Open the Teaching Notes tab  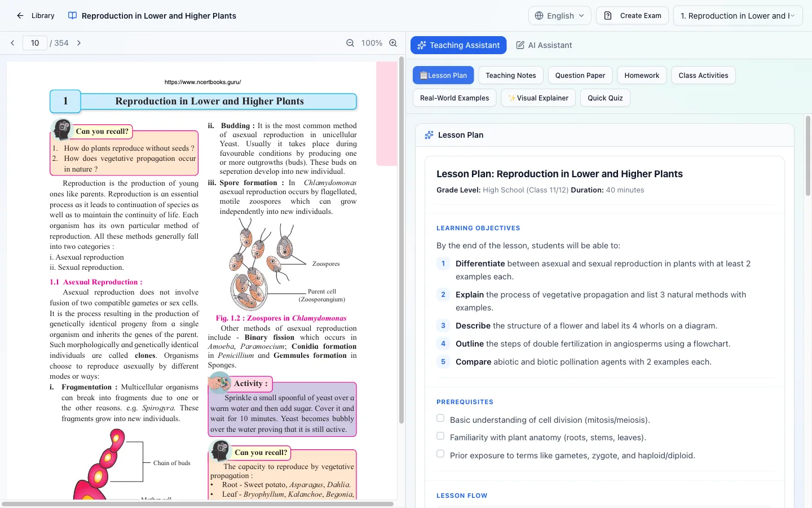pyautogui.click(x=511, y=75)
